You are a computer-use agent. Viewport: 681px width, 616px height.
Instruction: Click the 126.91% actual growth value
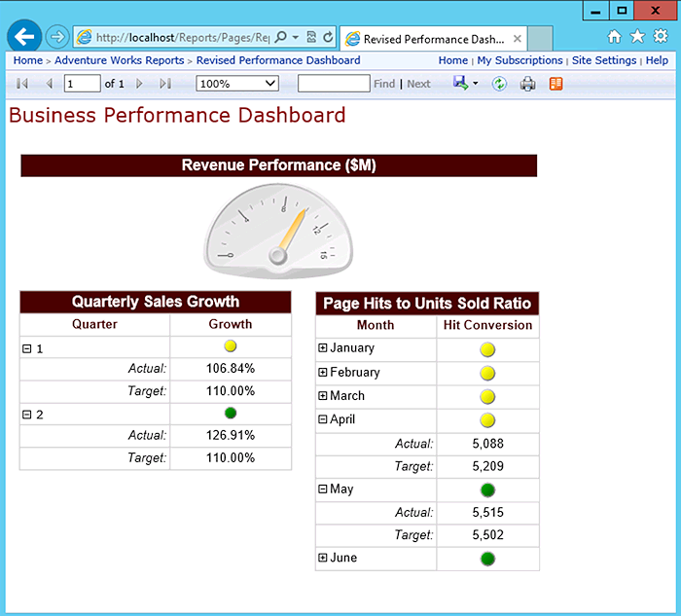pyautogui.click(x=231, y=435)
